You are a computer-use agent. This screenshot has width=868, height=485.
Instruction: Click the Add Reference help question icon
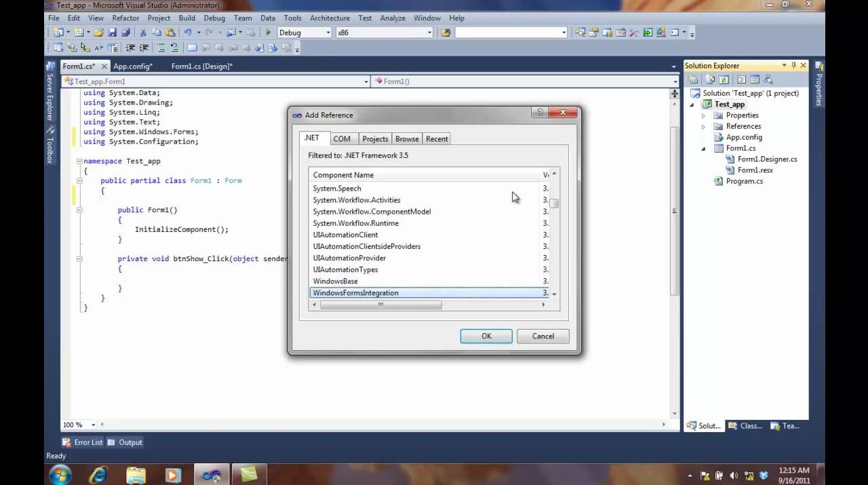[540, 113]
